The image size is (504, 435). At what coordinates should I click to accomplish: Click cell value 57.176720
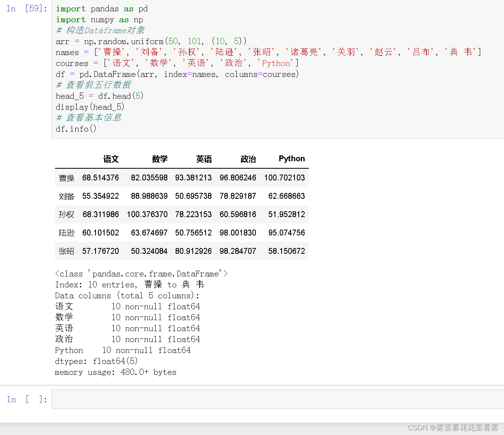pos(101,251)
